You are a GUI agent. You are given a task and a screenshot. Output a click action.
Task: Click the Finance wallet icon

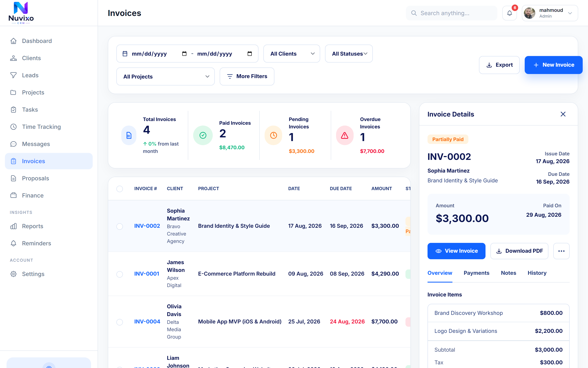14,195
